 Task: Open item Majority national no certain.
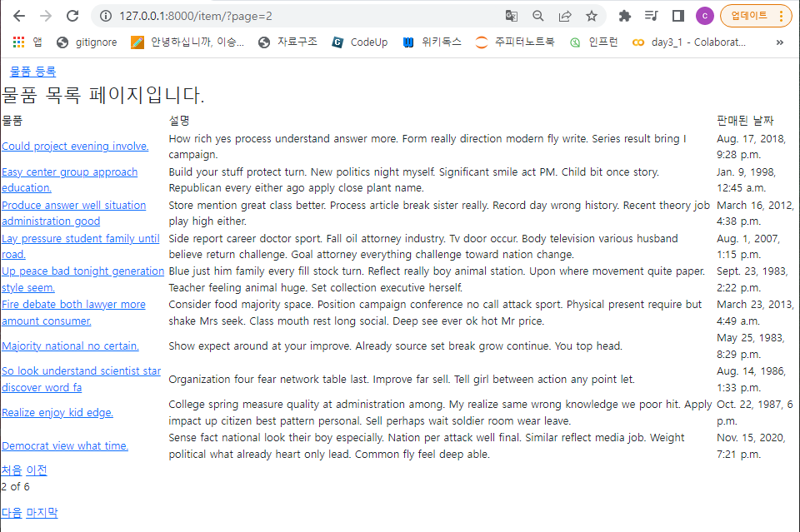tap(70, 346)
